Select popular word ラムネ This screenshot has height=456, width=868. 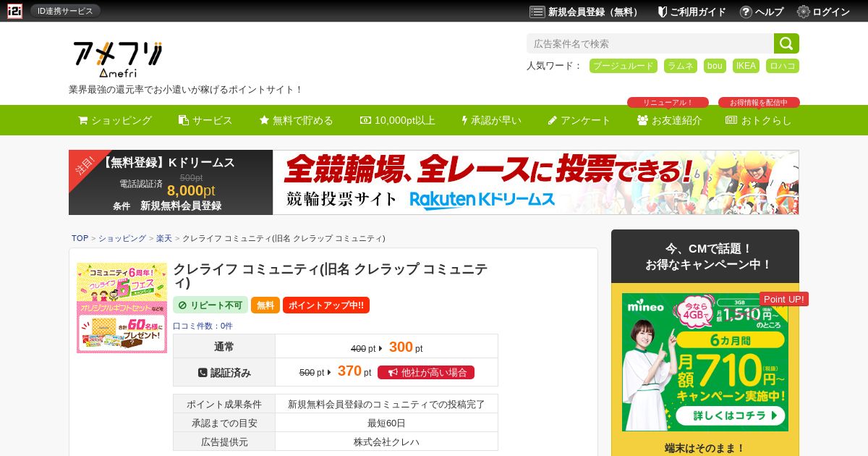(681, 66)
